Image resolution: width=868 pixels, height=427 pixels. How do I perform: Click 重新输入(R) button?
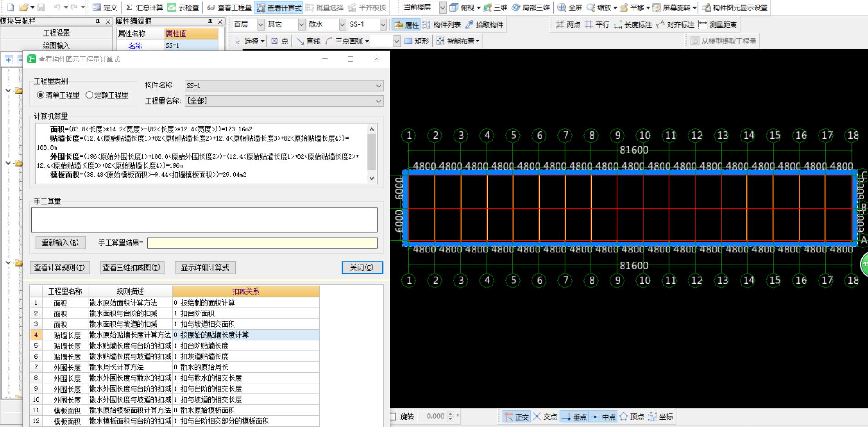point(60,243)
